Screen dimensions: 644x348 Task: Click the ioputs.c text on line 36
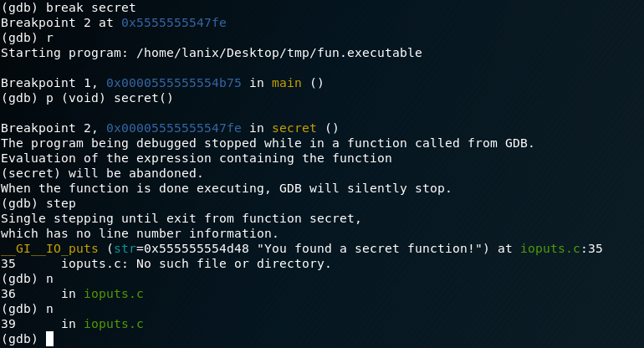pyautogui.click(x=114, y=294)
